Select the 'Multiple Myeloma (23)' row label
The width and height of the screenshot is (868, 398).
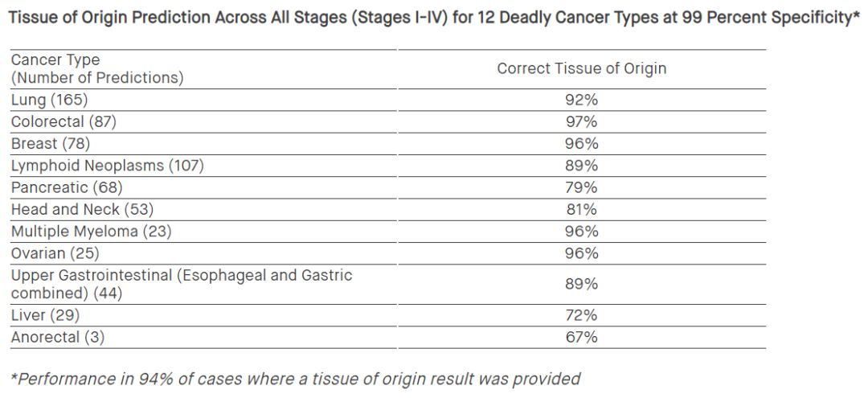91,232
